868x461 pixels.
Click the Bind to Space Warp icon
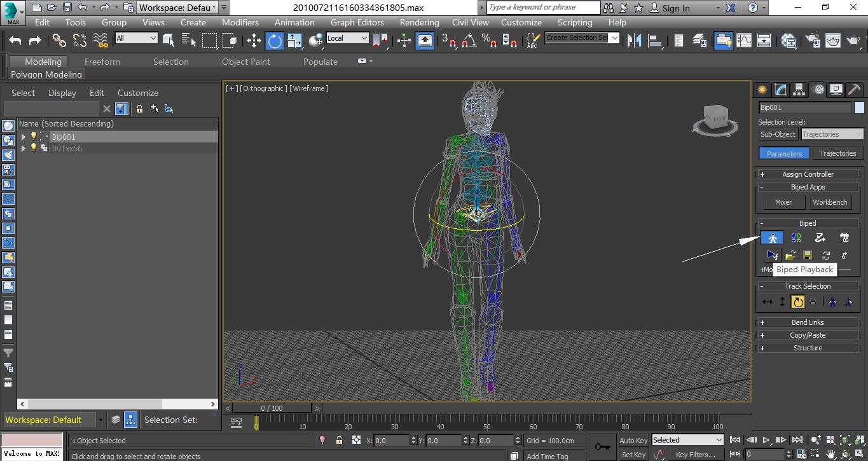100,41
